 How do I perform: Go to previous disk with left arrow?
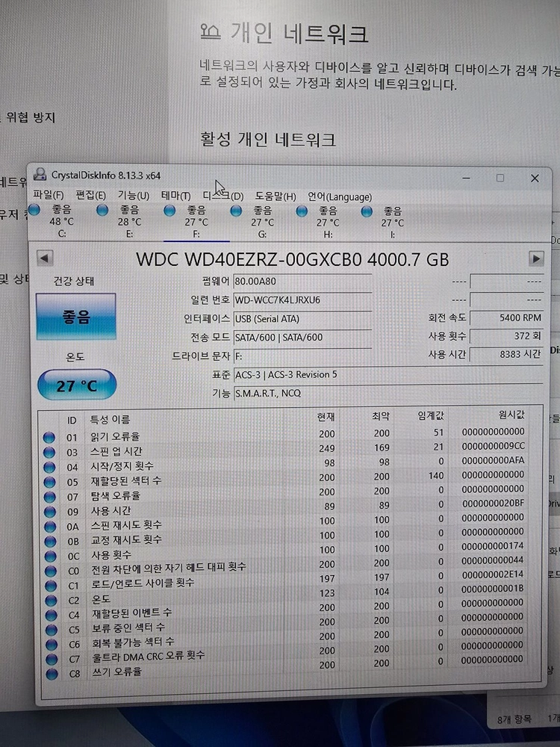point(44,258)
